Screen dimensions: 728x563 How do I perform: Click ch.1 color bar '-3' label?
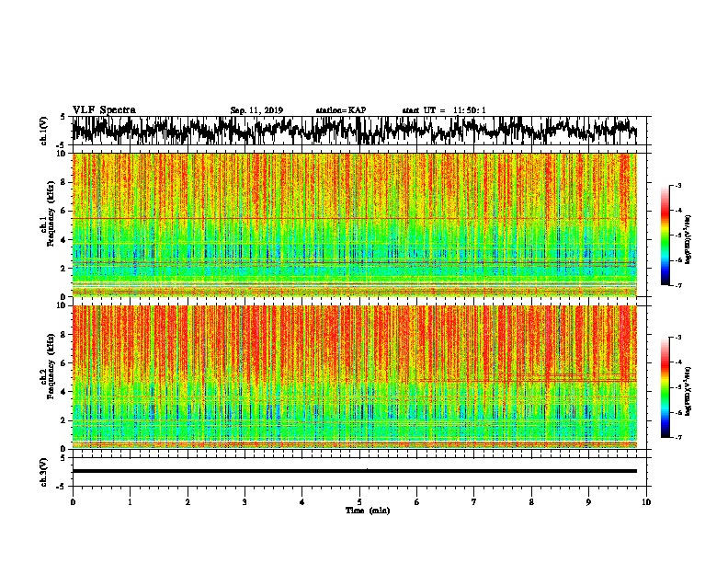click(678, 185)
